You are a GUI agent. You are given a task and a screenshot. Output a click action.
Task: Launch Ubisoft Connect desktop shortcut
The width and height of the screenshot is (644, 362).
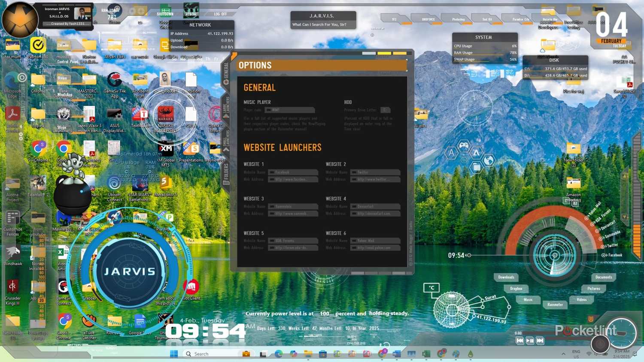[115, 189]
